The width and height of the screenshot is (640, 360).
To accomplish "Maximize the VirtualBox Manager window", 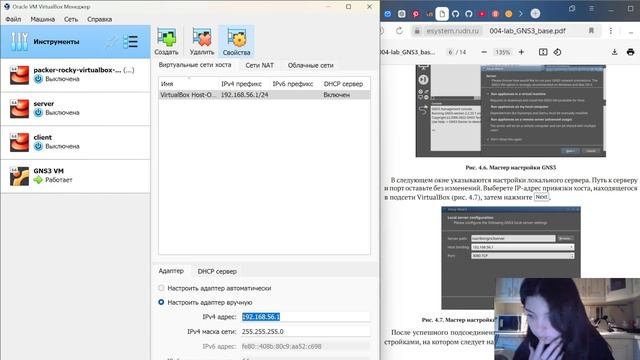I will pos(348,7).
